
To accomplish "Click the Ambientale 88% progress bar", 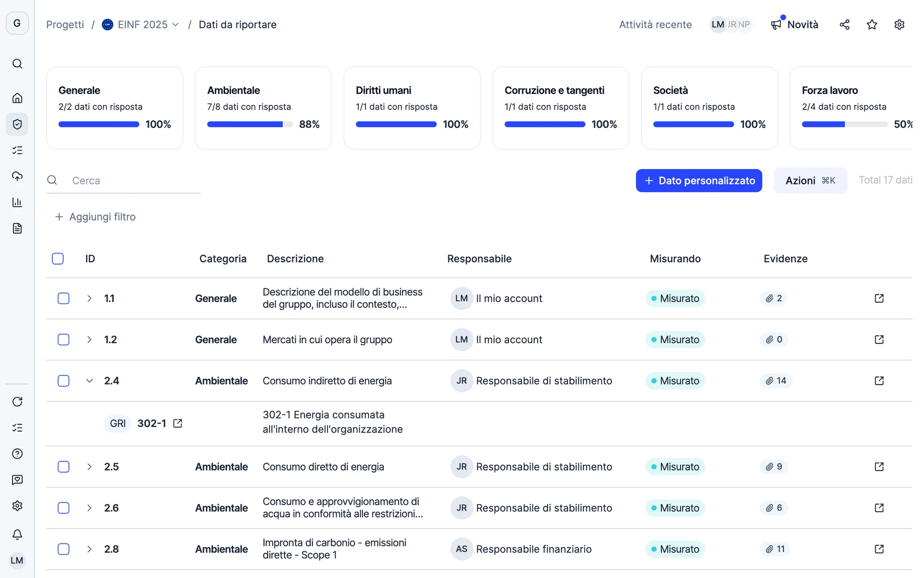I will click(x=250, y=124).
